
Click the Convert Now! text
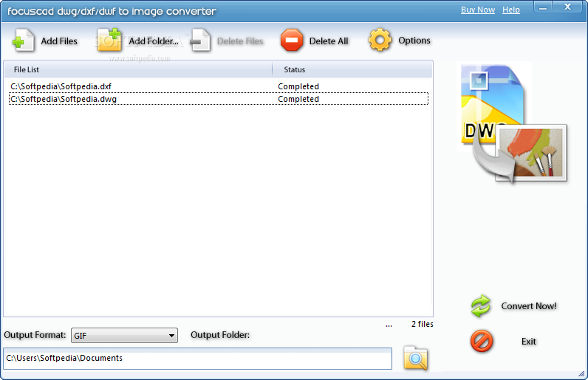click(529, 306)
